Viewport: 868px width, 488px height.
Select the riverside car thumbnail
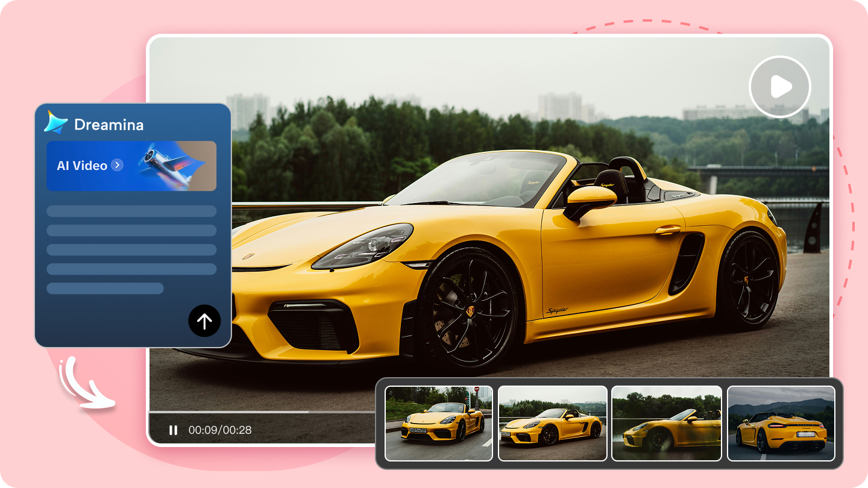(x=552, y=423)
